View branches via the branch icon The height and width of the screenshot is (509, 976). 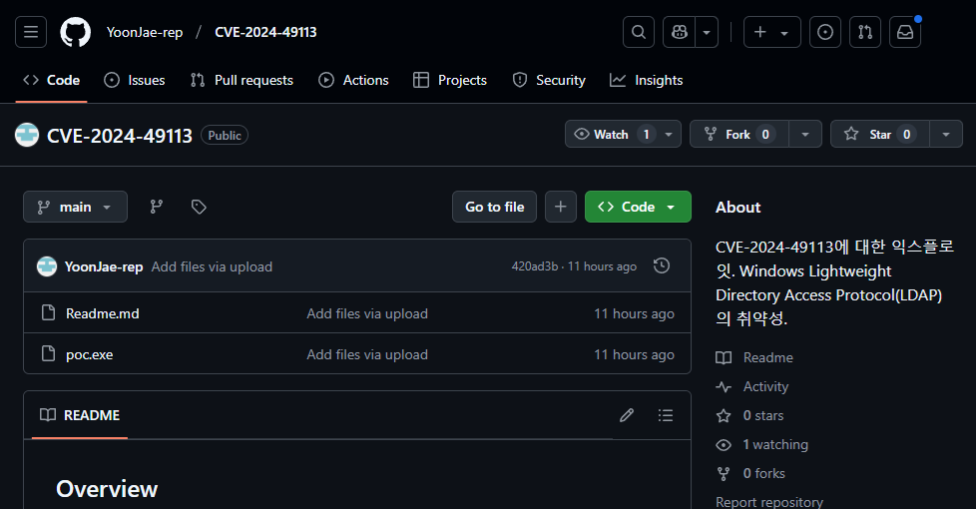pos(157,207)
